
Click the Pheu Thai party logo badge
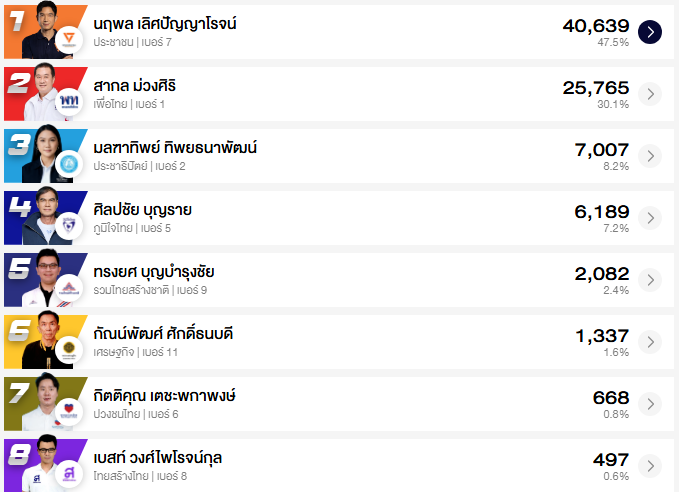point(69,102)
